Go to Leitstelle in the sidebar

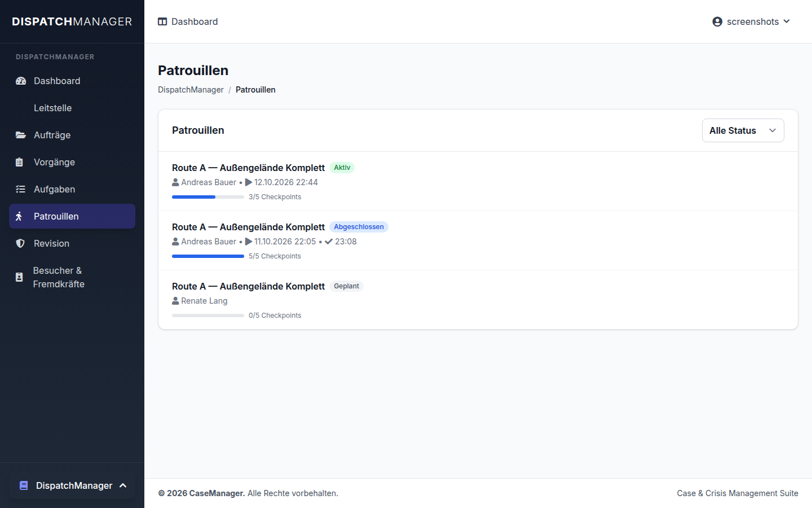(x=72, y=108)
